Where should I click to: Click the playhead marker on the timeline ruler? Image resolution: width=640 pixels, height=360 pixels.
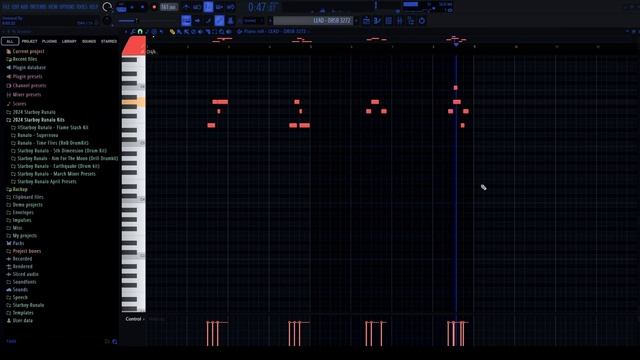click(x=456, y=44)
